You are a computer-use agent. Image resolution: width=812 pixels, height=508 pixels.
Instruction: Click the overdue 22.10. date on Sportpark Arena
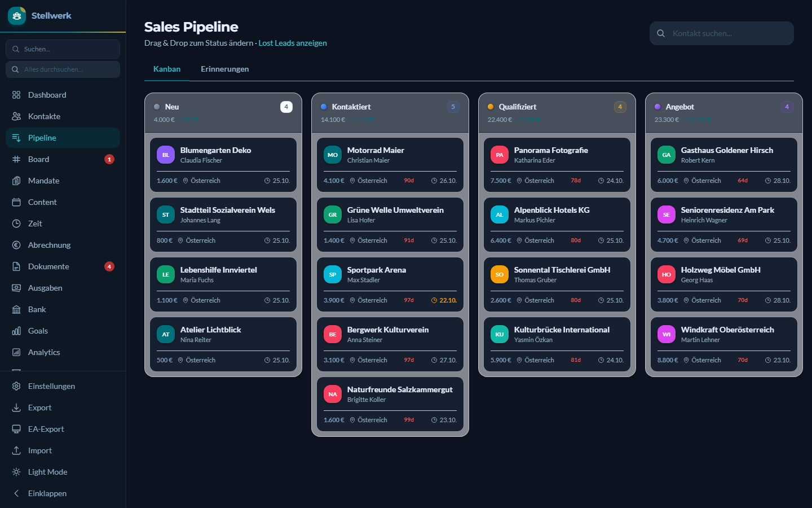444,300
